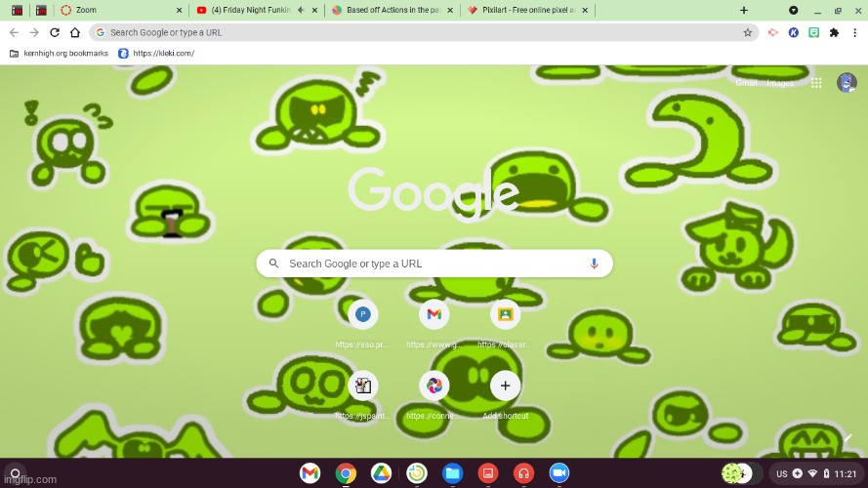Click the US keyboard input indicator

pyautogui.click(x=782, y=473)
